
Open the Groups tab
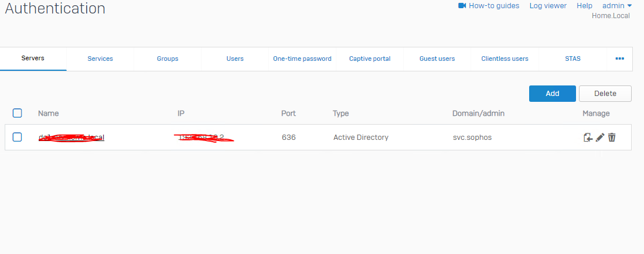pyautogui.click(x=168, y=59)
